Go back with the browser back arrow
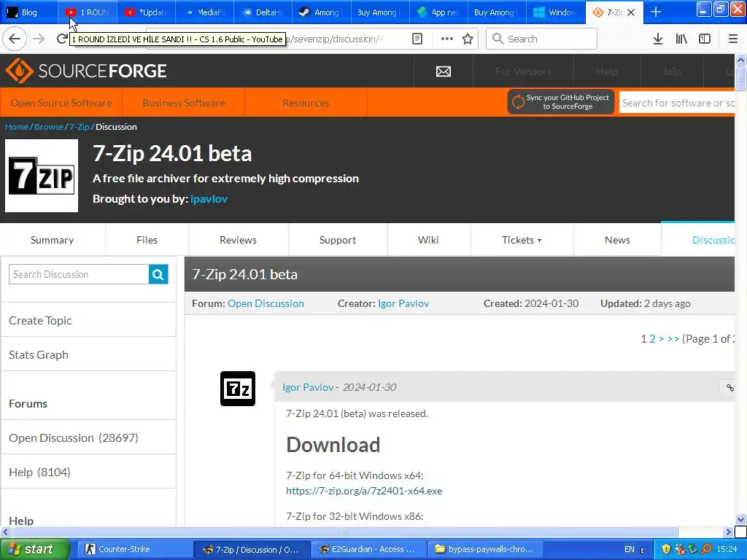The width and height of the screenshot is (747, 560). 15,39
